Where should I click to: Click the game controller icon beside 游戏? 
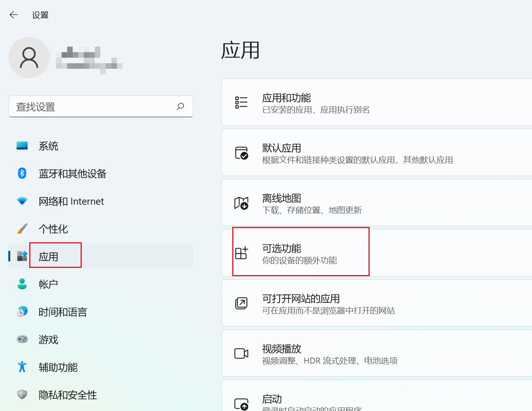22,339
